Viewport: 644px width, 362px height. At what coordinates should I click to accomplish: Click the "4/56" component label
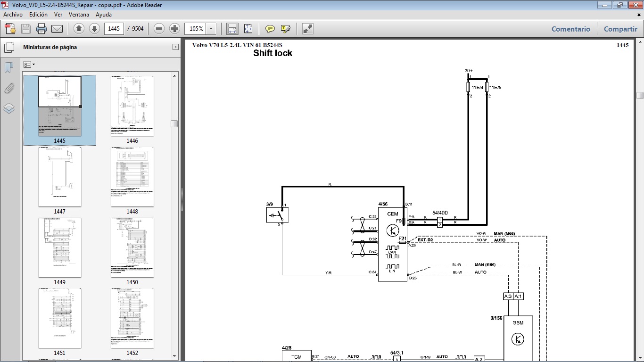(x=383, y=204)
